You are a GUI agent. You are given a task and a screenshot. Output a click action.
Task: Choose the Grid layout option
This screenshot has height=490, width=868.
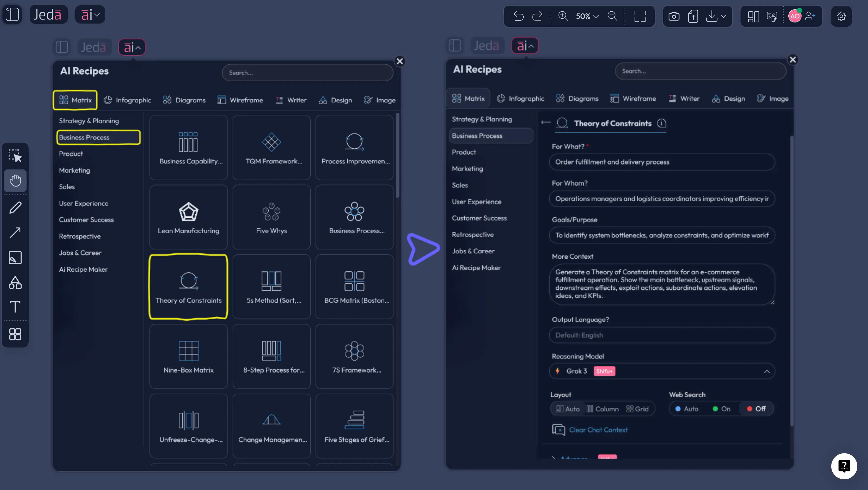[x=637, y=409]
